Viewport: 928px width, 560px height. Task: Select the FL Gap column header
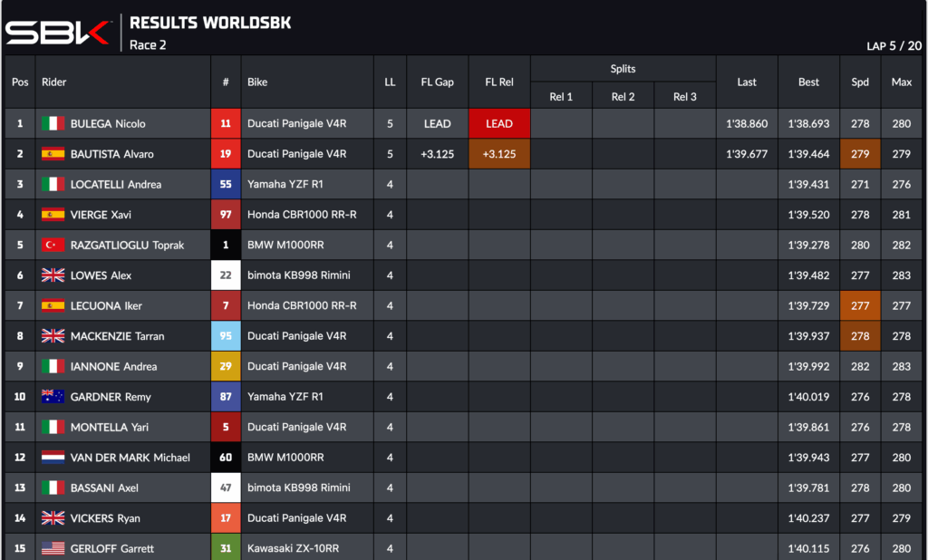tap(438, 82)
